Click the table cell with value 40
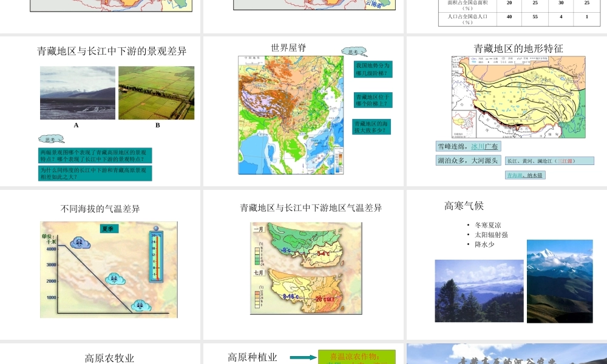The width and height of the screenshot is (607, 364). click(x=509, y=19)
